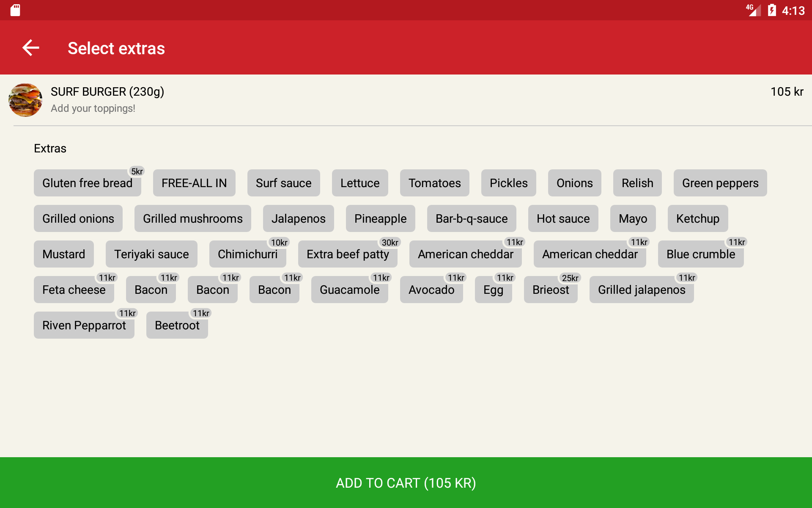Screen dimensions: 812x508
Task: Tap the Surf Burger thumbnail image
Action: click(25, 100)
